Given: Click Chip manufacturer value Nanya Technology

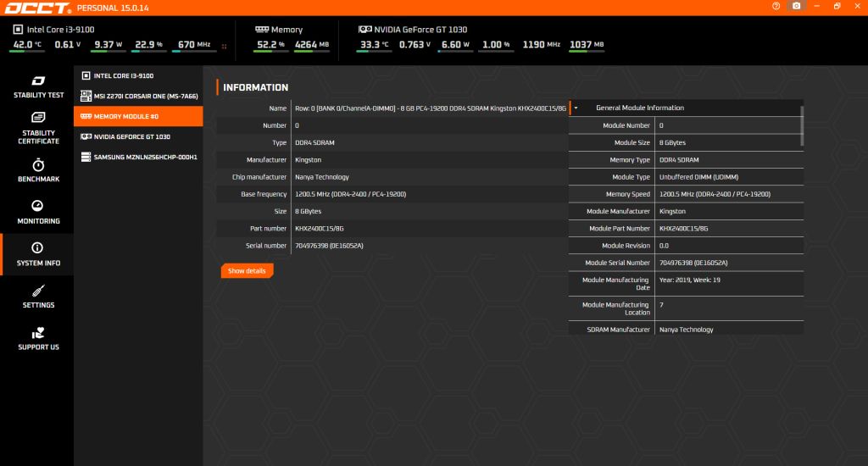Looking at the screenshot, I should tap(321, 177).
